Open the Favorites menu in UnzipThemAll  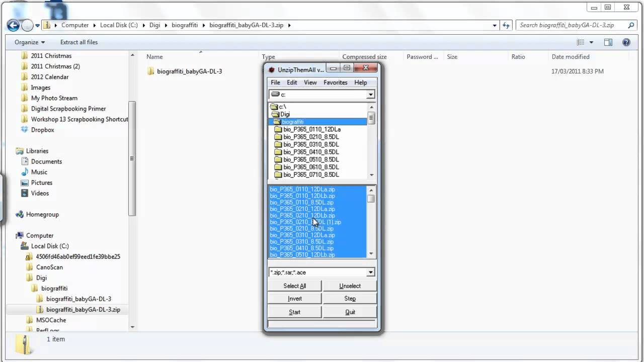pos(336,82)
